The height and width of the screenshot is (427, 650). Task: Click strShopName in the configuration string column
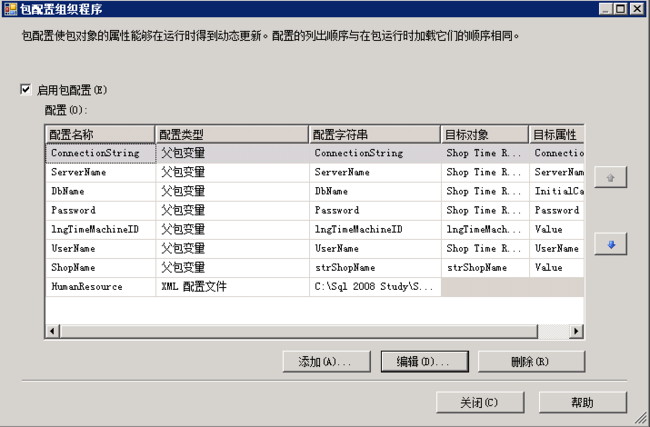click(375, 267)
